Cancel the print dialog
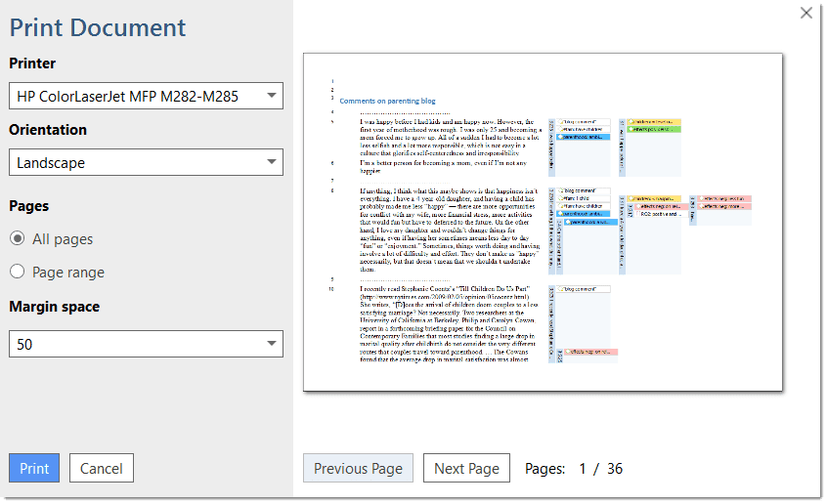 point(102,468)
